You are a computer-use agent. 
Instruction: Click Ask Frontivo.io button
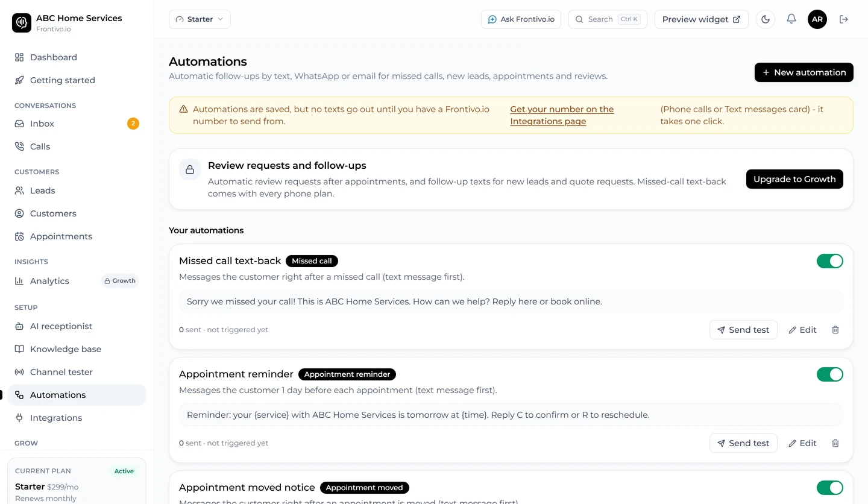521,19
